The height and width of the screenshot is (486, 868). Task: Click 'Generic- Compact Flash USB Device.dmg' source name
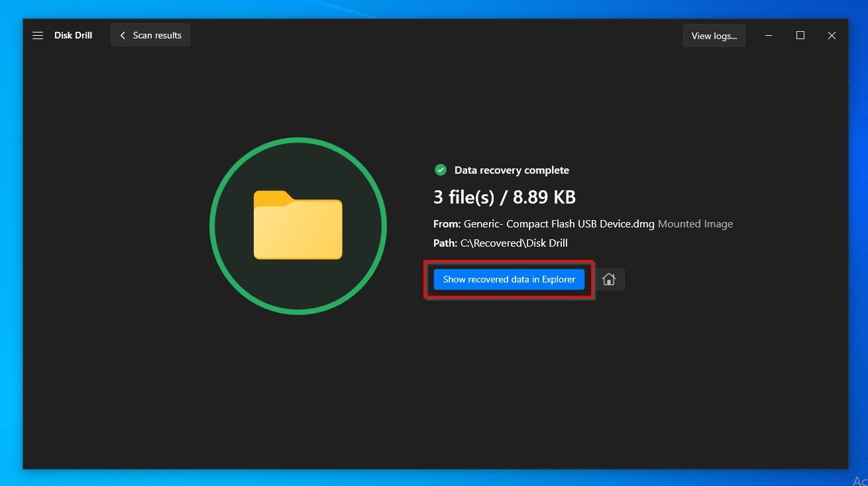tap(559, 224)
